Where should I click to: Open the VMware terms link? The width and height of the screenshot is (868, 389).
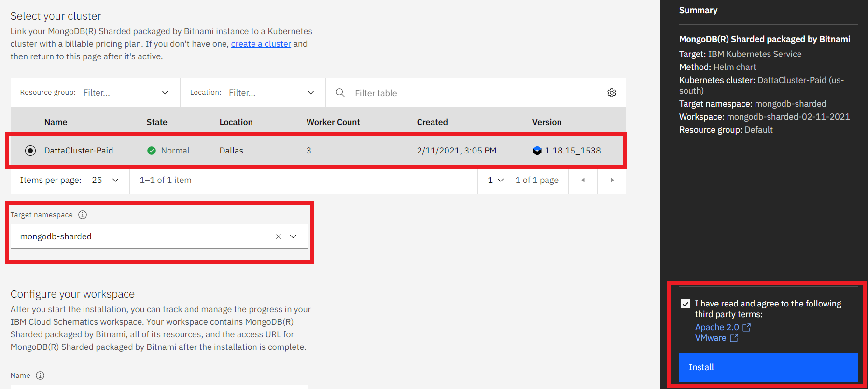tap(711, 338)
